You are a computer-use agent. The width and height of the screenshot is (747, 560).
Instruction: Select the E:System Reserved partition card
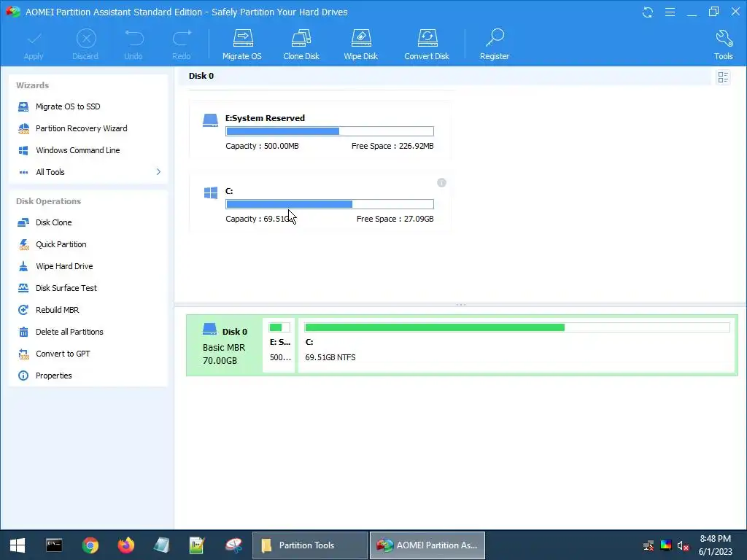point(320,130)
